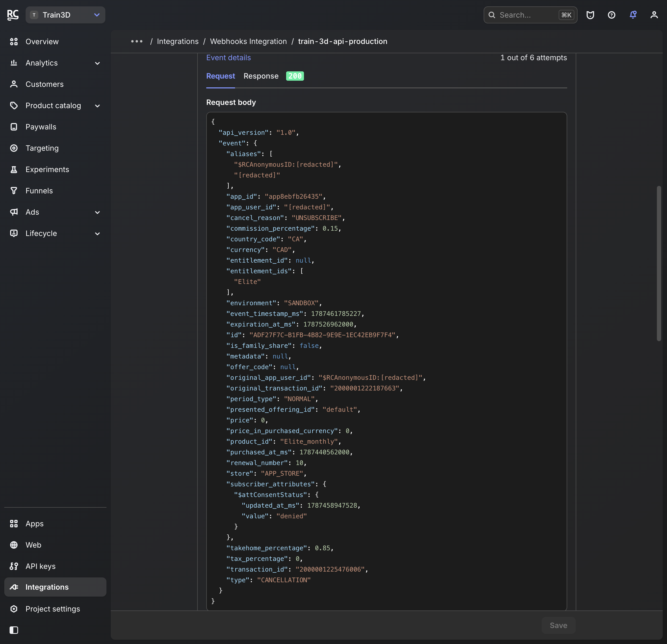Click the Project settings gear icon

tap(14, 609)
